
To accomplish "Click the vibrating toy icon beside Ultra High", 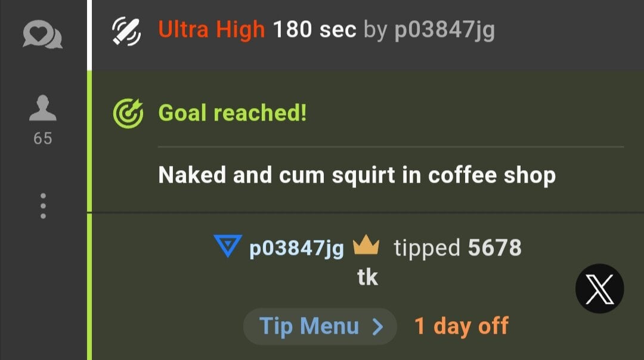I will coord(126,31).
